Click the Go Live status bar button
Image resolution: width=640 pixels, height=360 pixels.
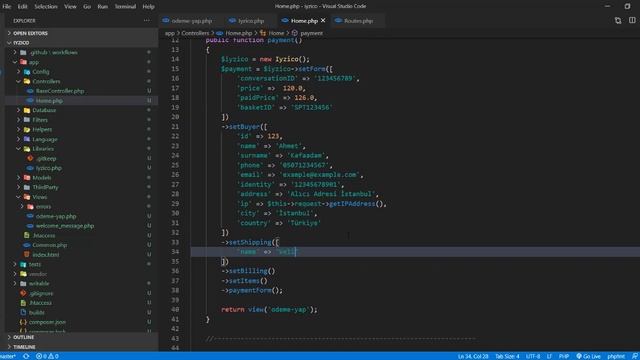click(x=588, y=356)
